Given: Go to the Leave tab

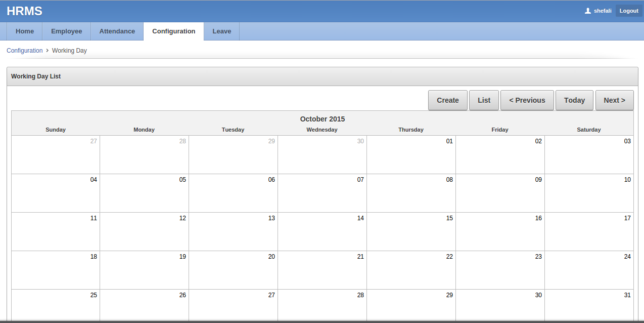Looking at the screenshot, I should 221,31.
